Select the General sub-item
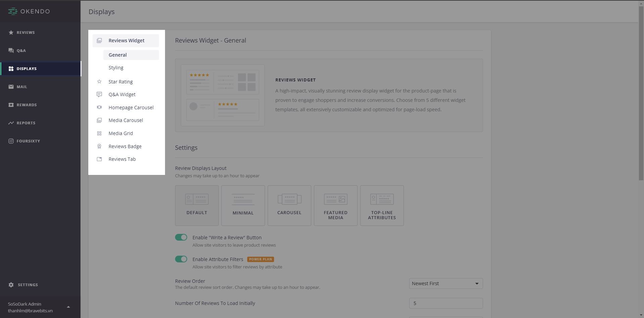The width and height of the screenshot is (644, 318). (131, 55)
